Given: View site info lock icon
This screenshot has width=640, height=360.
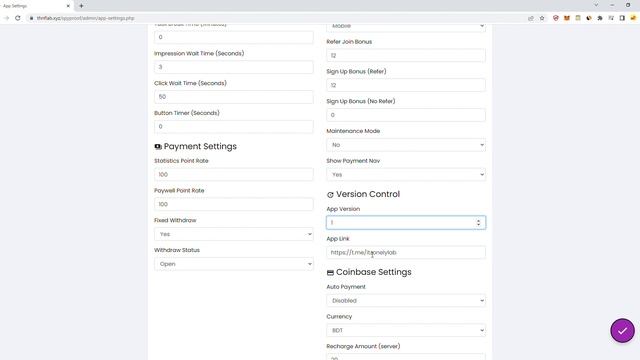Looking at the screenshot, I should click(x=31, y=18).
